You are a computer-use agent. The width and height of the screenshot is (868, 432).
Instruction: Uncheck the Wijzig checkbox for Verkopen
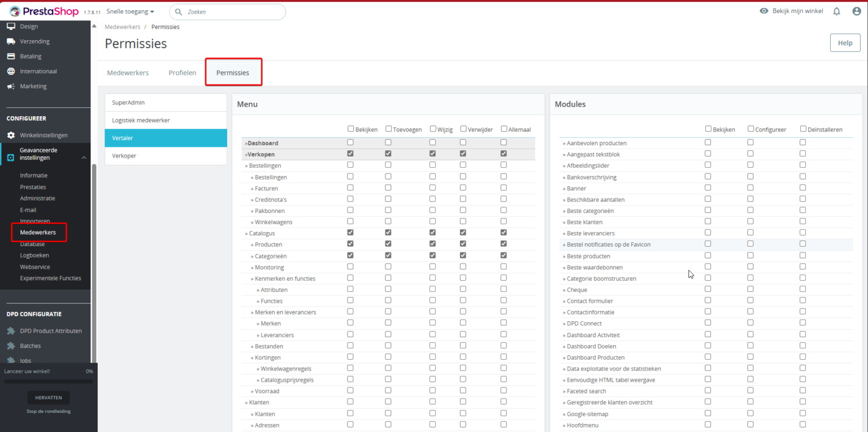pos(432,153)
